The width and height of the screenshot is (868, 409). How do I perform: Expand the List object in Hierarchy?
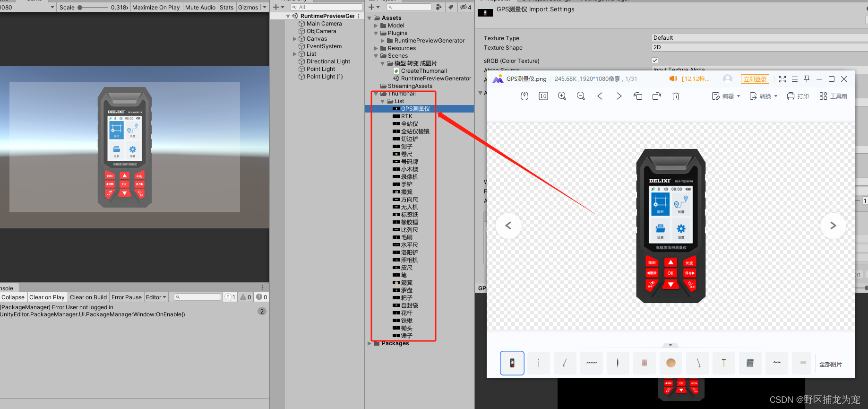point(295,54)
